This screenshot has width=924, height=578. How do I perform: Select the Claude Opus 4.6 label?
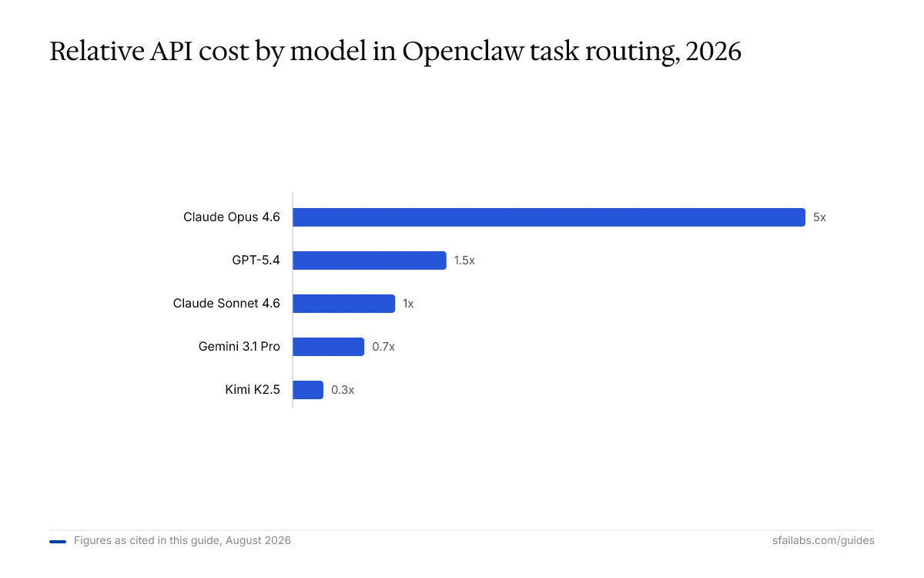pos(232,217)
